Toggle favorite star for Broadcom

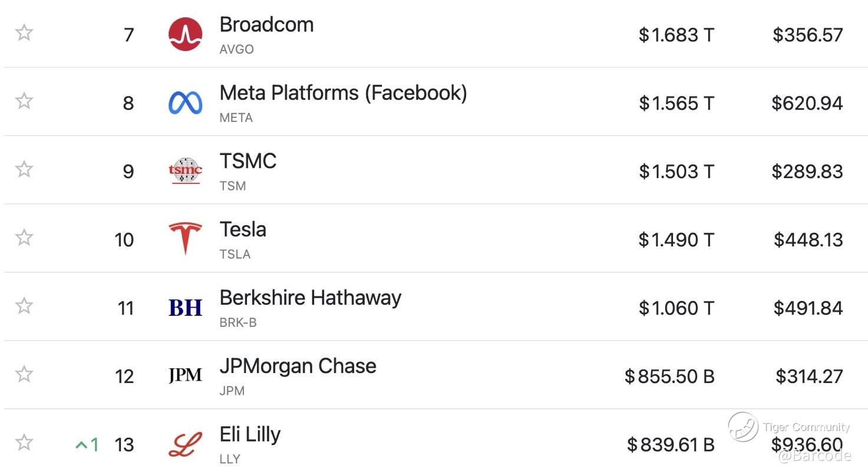24,32
